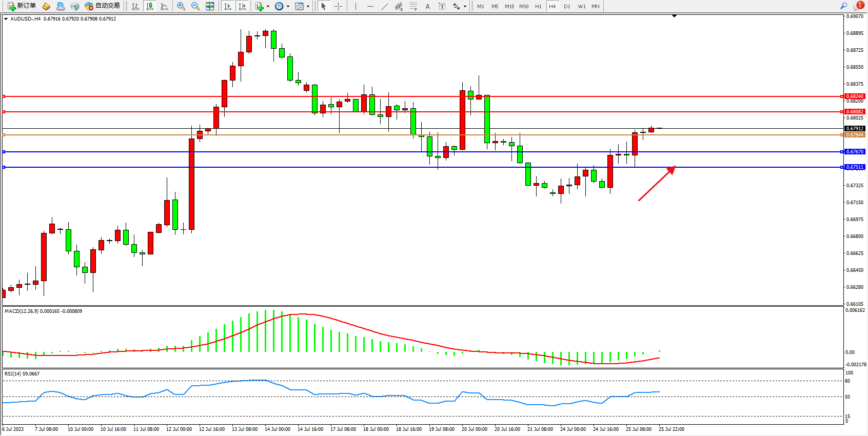This screenshot has height=436, width=868.
Task: Zoom in on the chart
Action: (x=181, y=6)
